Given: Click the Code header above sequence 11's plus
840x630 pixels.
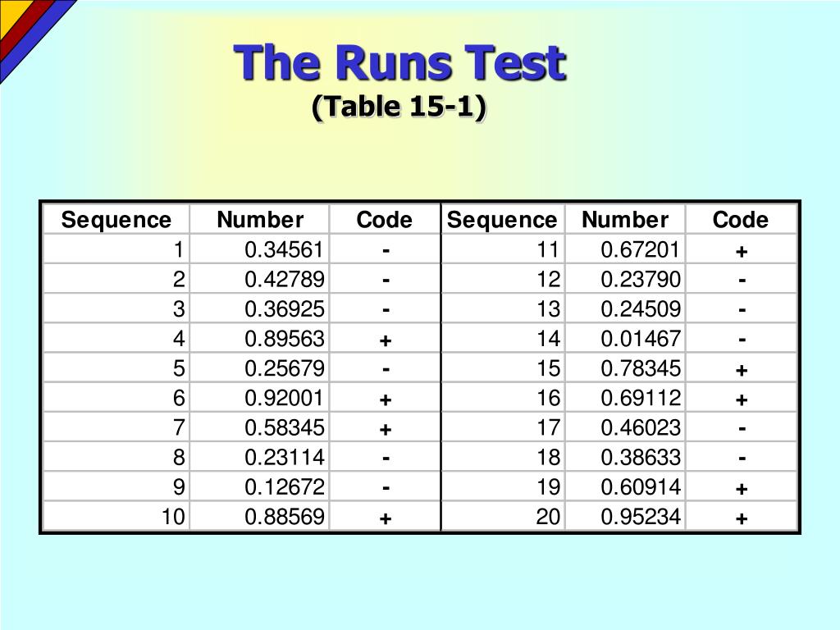Looking at the screenshot, I should pyautogui.click(x=741, y=220).
